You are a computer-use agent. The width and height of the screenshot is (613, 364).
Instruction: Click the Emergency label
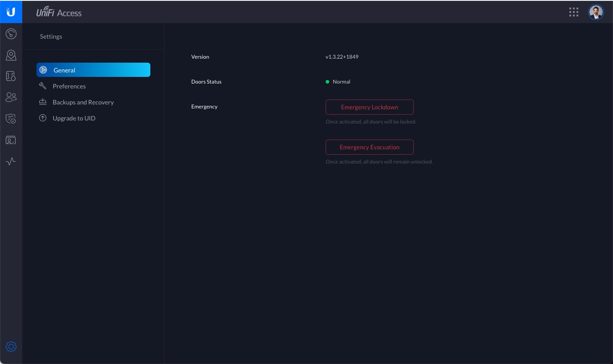(204, 107)
